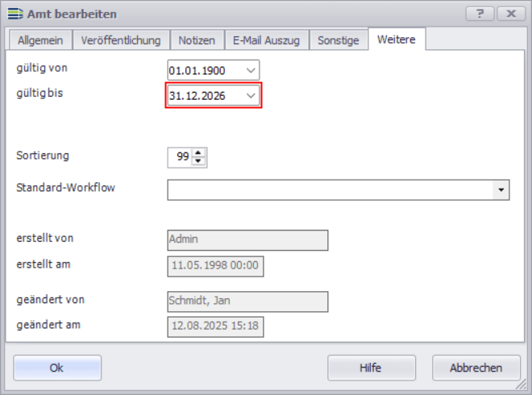Select the Notizen tab
The width and height of the screenshot is (532, 395).
(x=197, y=39)
